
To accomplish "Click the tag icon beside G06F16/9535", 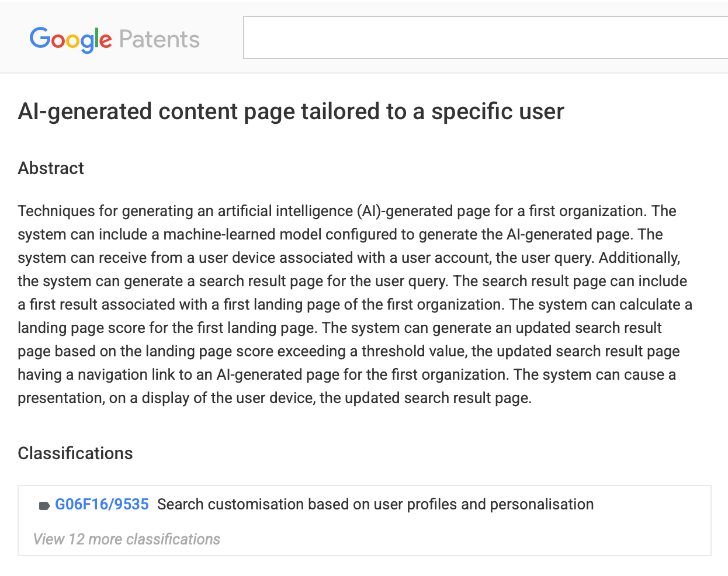I will coord(44,505).
